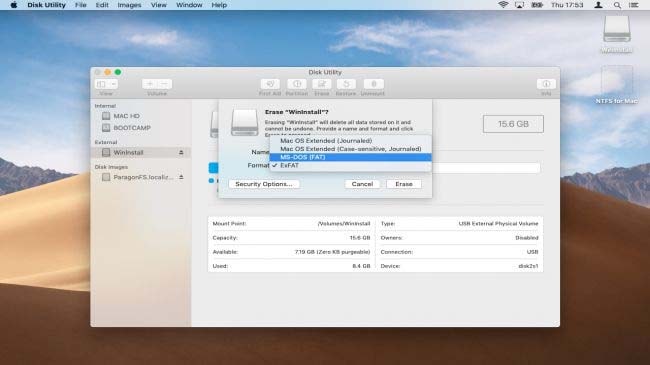Click the Security Options button

[x=264, y=184]
